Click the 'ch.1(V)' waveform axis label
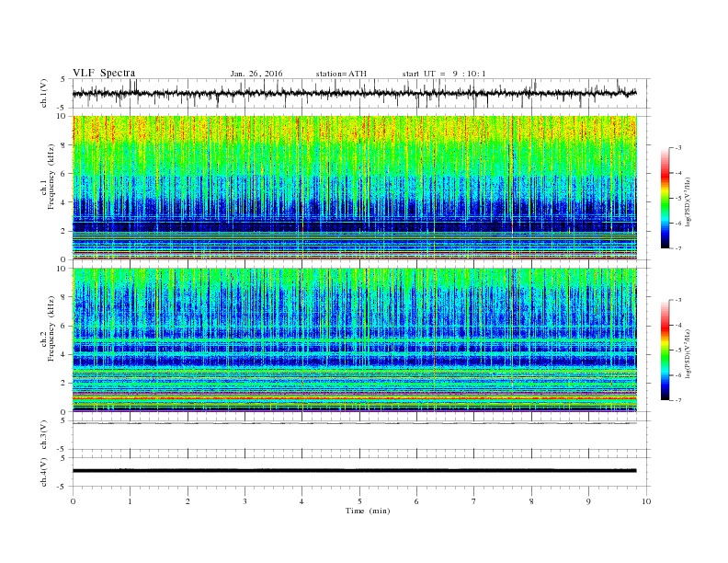This screenshot has height=563, width=728. (x=44, y=93)
